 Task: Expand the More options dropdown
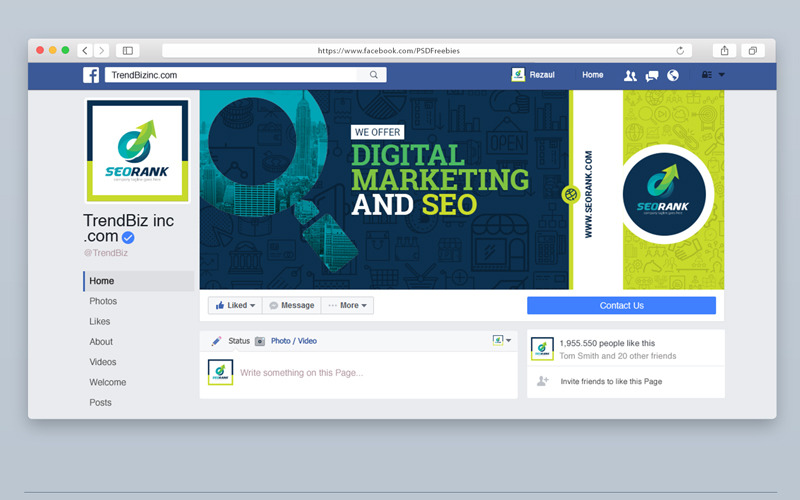347,305
